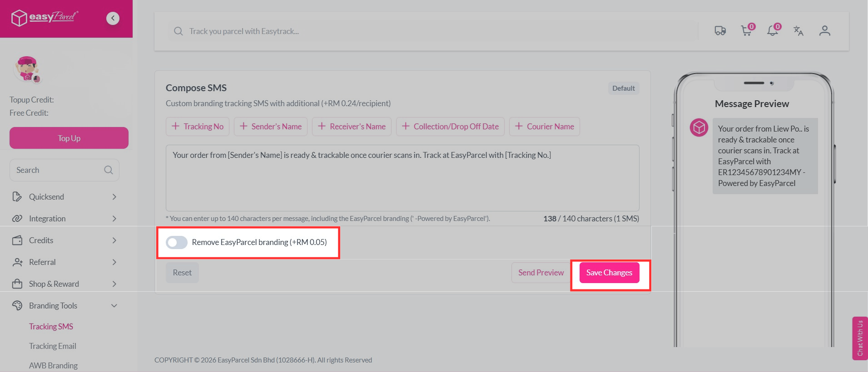The image size is (868, 372).
Task: Insert the Collection/Drop Off Date tag
Action: 450,127
